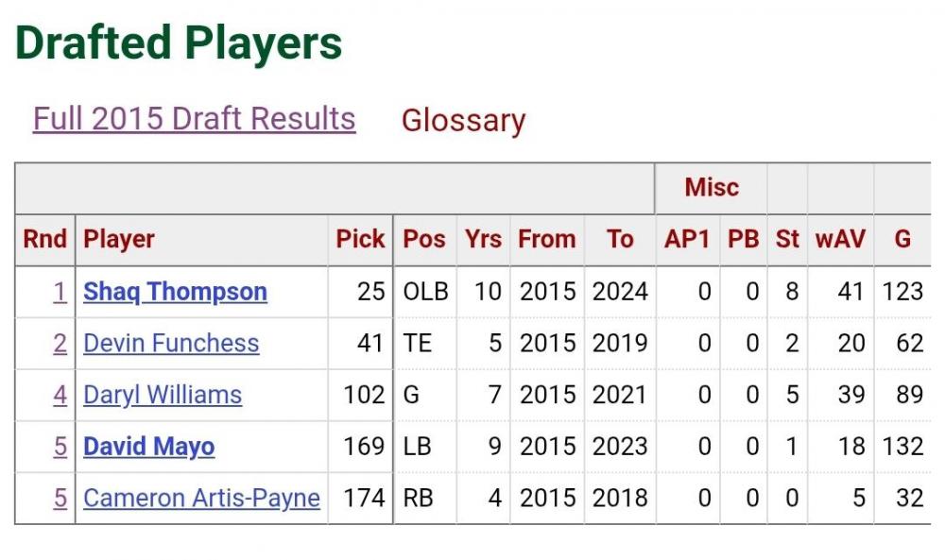This screenshot has width=945, height=560.
Task: Open Cameron Artis-Payne's player page
Action: [201, 498]
